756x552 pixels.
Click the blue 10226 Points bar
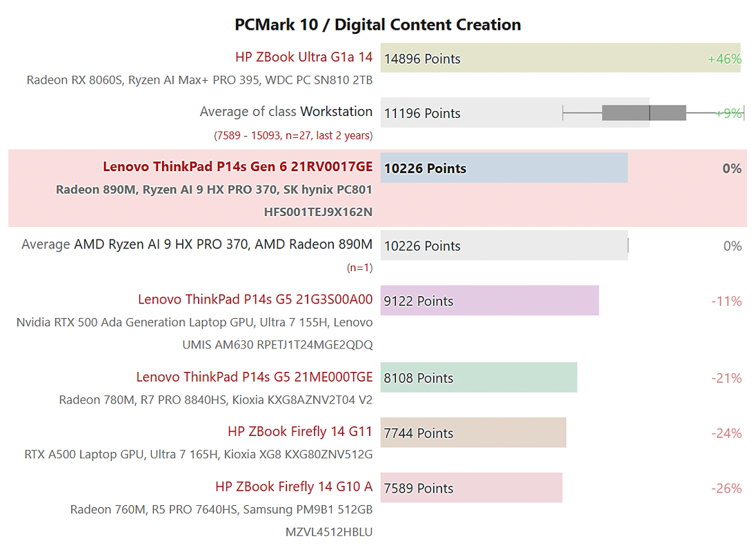pyautogui.click(x=504, y=168)
